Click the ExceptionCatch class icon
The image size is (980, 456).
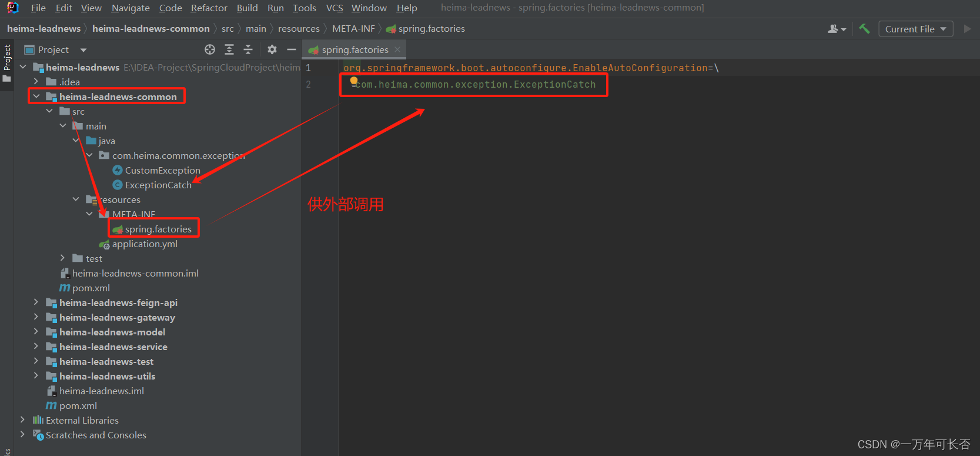point(118,185)
